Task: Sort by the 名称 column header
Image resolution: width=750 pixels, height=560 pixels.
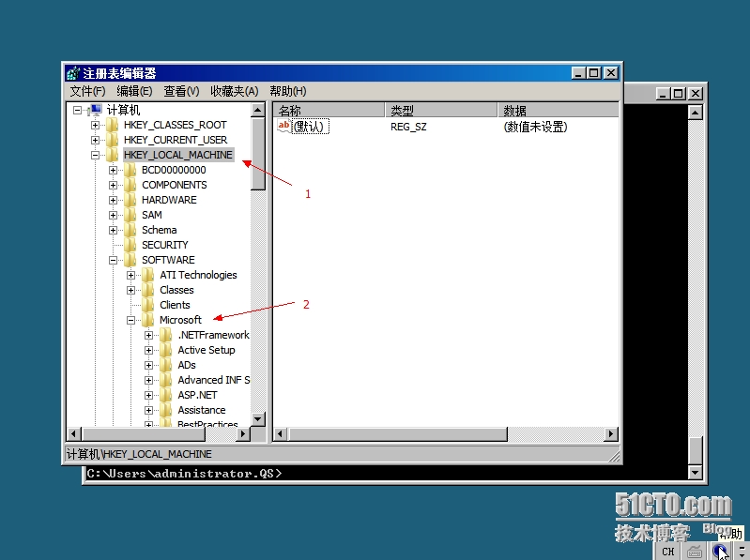Action: 329,111
